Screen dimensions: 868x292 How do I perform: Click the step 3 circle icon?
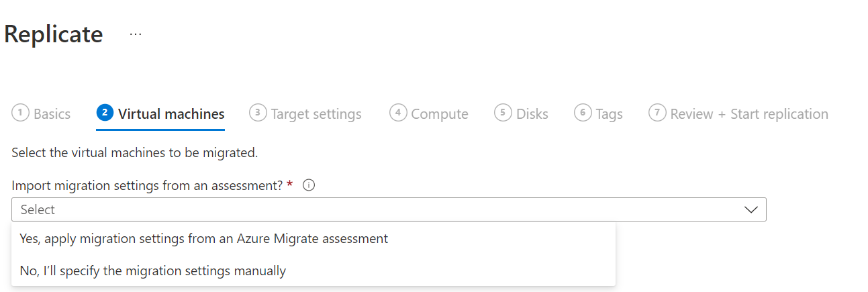257,113
